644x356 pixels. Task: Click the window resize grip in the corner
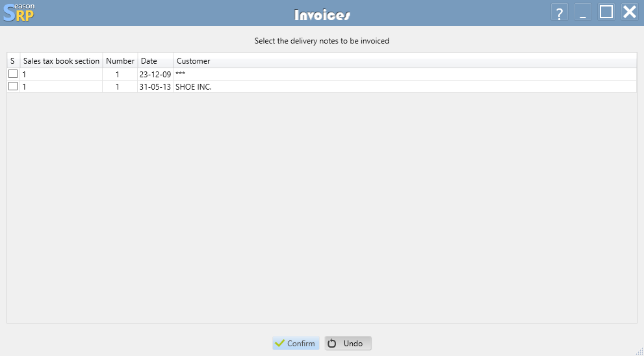tap(639, 351)
